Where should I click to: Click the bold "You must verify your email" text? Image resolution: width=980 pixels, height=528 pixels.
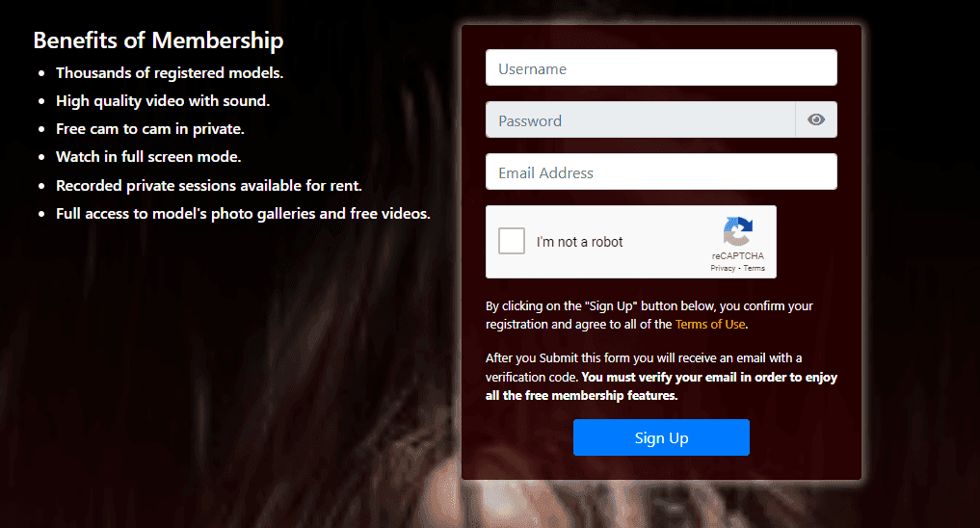pos(661,386)
